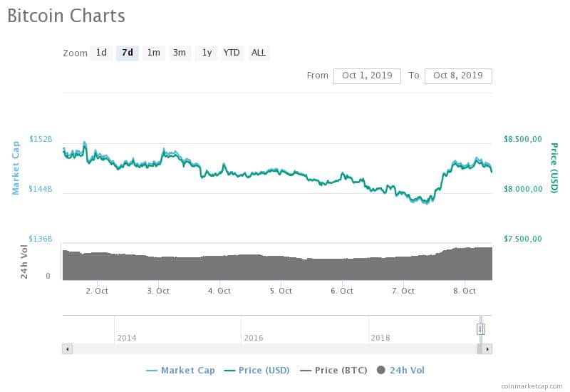Image resolution: width=570 pixels, height=392 pixels.
Task: Toggle the Price (USD) series in legend
Action: pos(256,371)
